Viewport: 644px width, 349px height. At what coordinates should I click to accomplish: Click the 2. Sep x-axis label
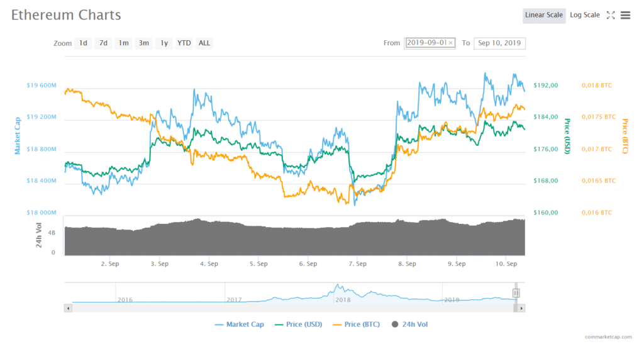point(110,263)
